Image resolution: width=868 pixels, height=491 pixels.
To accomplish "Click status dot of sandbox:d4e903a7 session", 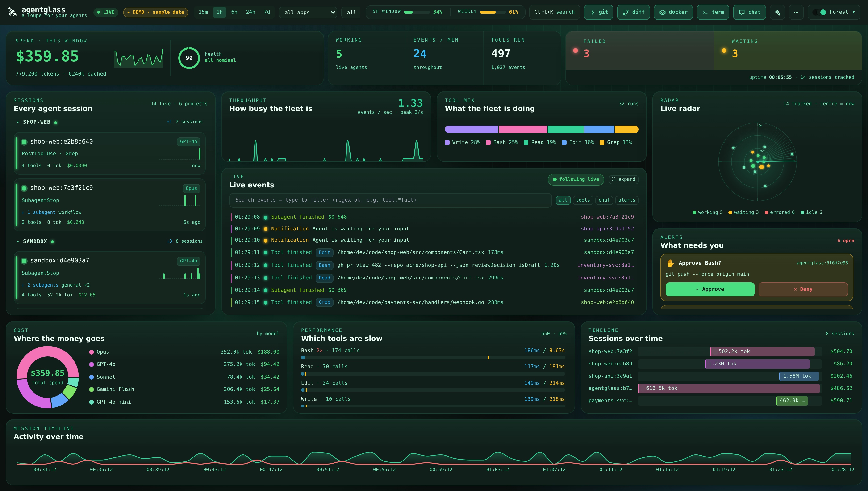I will point(24,261).
